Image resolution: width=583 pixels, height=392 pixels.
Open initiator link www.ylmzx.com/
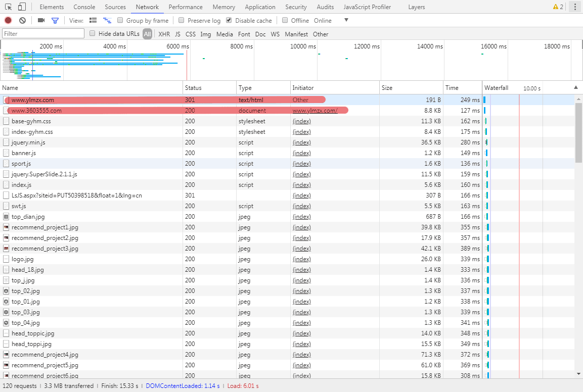point(315,111)
